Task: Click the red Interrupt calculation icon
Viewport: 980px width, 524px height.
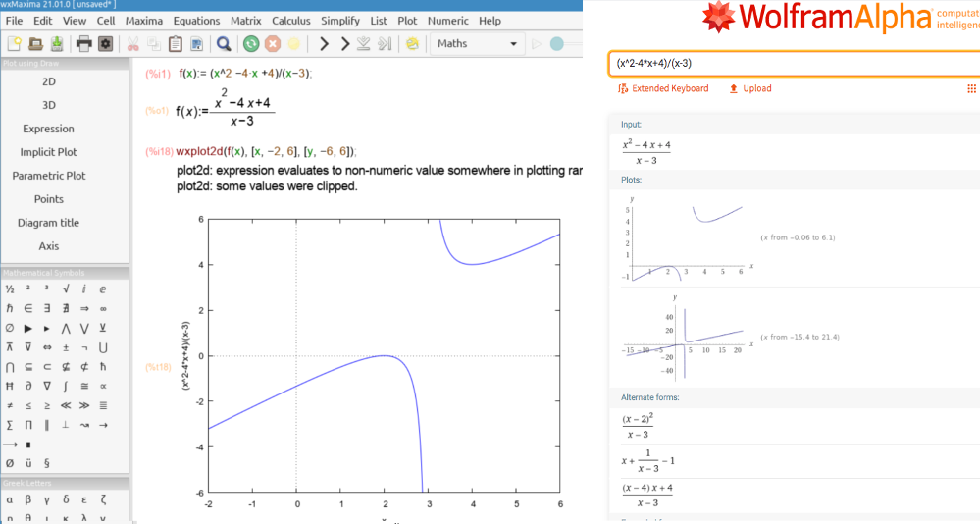Action: (273, 44)
